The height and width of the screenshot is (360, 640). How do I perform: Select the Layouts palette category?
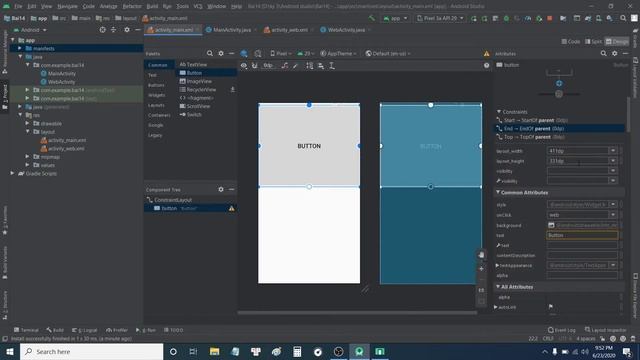(156, 105)
